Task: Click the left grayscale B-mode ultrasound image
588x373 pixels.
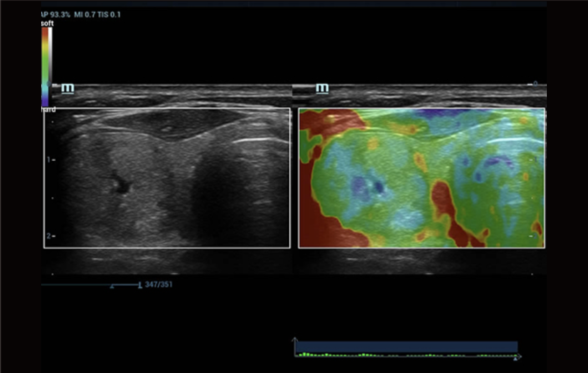Action: [167, 178]
